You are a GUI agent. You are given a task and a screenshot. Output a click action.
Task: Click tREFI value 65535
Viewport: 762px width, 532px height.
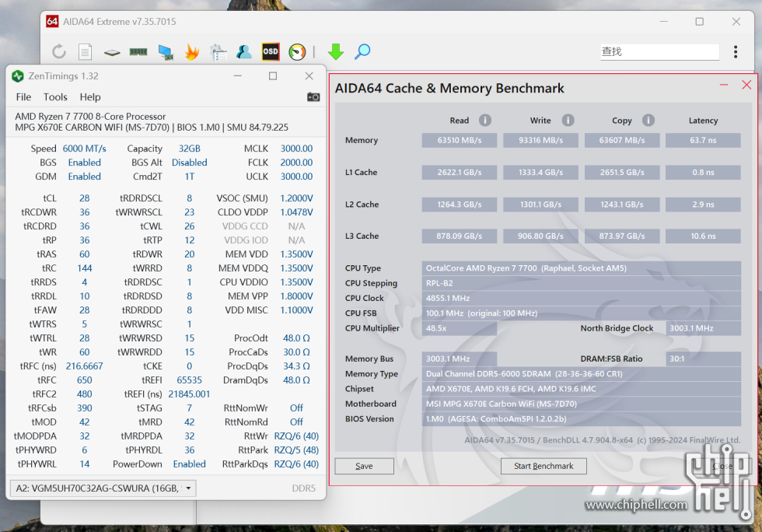point(190,380)
